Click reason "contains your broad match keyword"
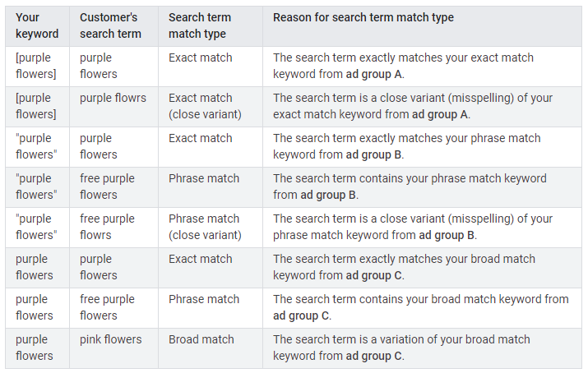Viewport: 588px width, 373px height. click(x=420, y=307)
